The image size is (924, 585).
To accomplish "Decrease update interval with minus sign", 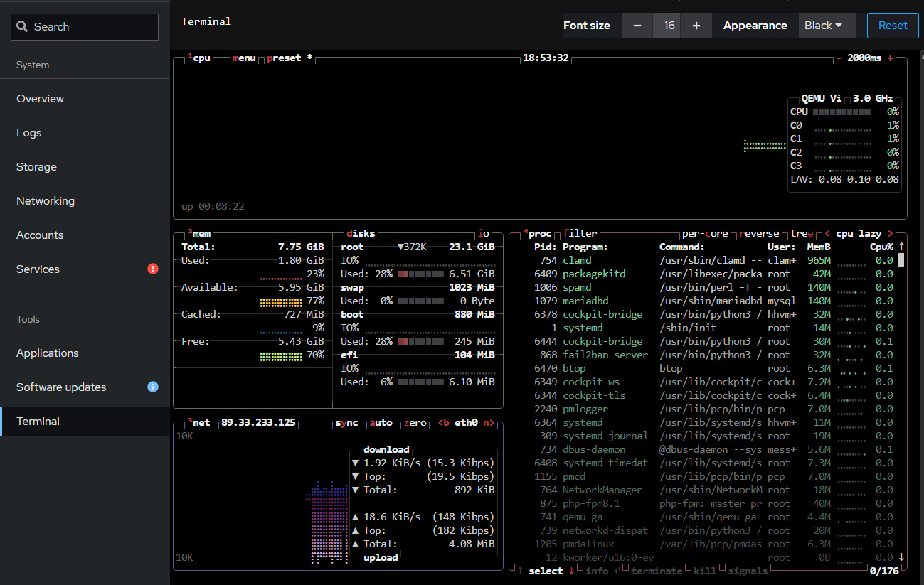I will pos(839,58).
